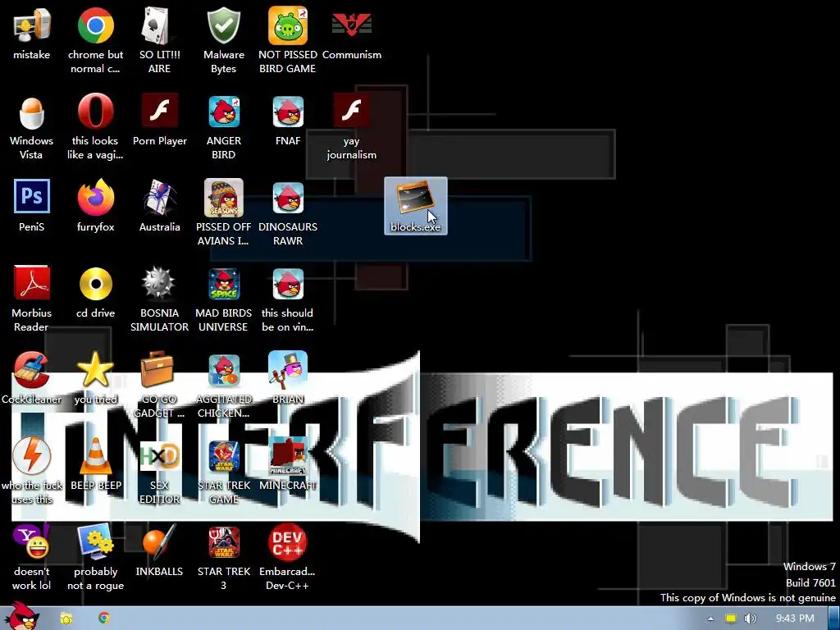
Task: Open the HxD hex editor icon
Action: point(159,456)
